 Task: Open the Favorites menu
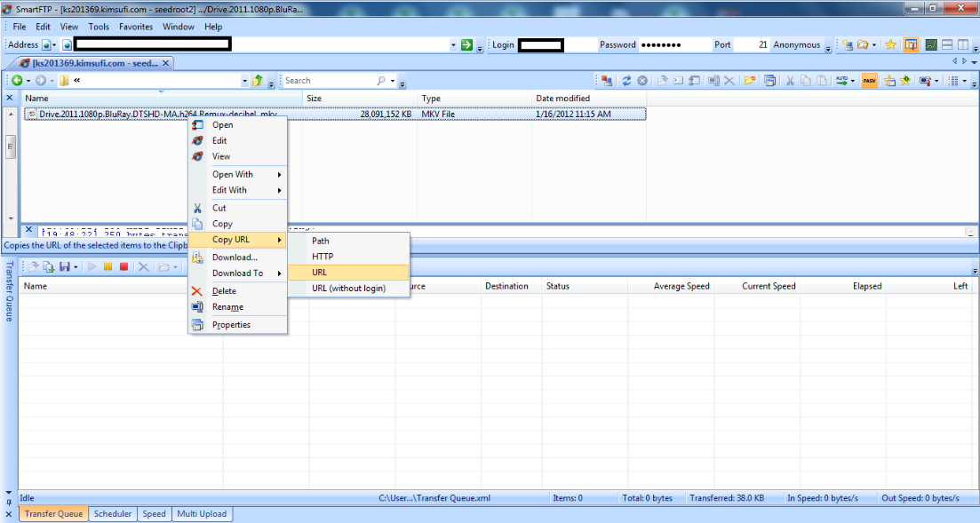point(136,27)
